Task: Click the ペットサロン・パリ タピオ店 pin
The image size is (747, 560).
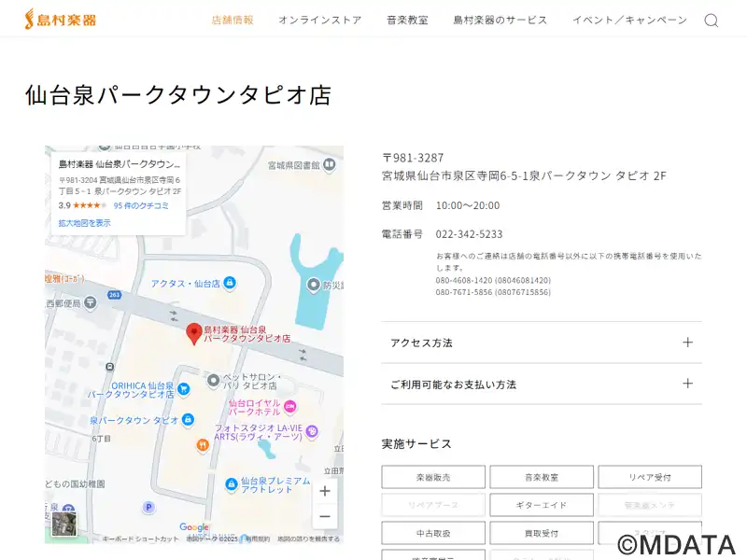Action: (x=213, y=381)
